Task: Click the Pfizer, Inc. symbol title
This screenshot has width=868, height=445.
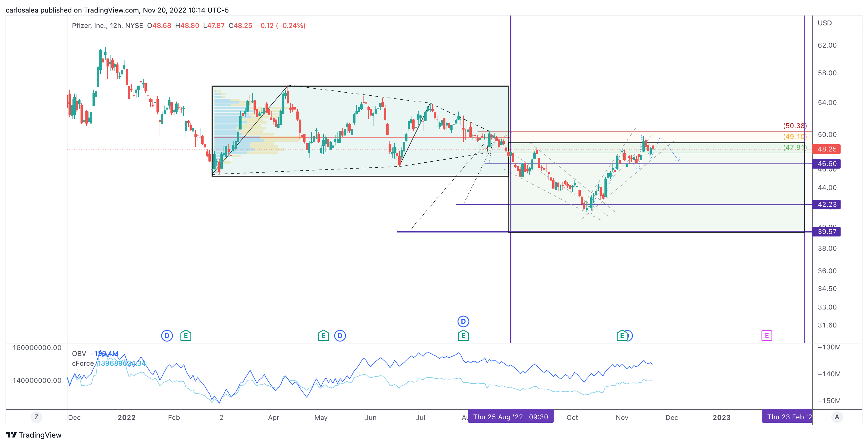Action: (x=89, y=26)
